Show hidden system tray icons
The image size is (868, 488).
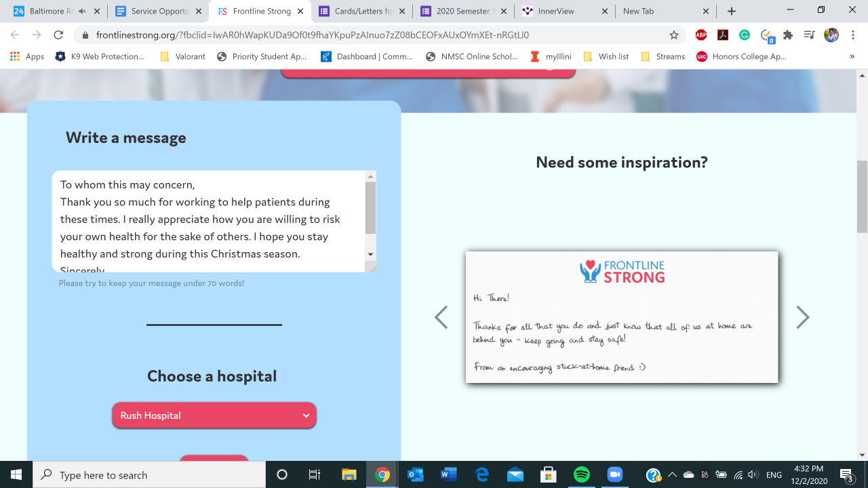672,475
